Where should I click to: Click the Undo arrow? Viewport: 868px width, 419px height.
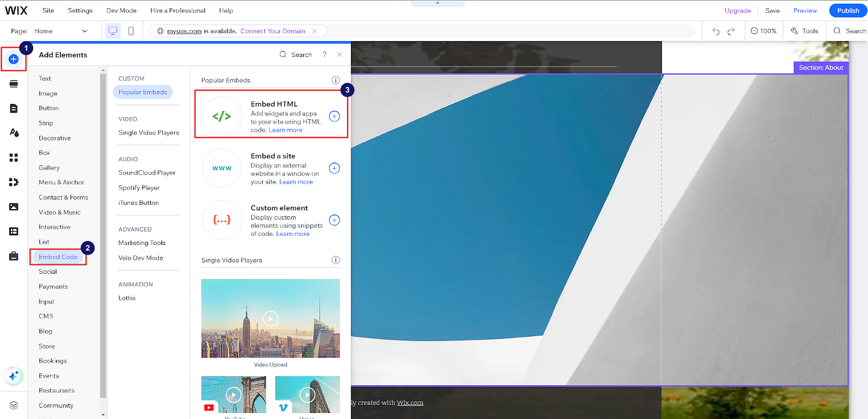click(716, 31)
